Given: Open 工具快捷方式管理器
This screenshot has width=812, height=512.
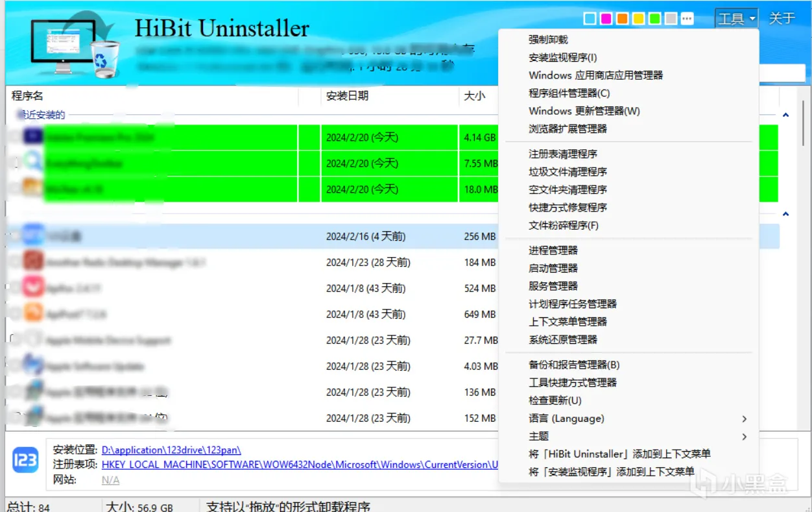Looking at the screenshot, I should tap(573, 383).
